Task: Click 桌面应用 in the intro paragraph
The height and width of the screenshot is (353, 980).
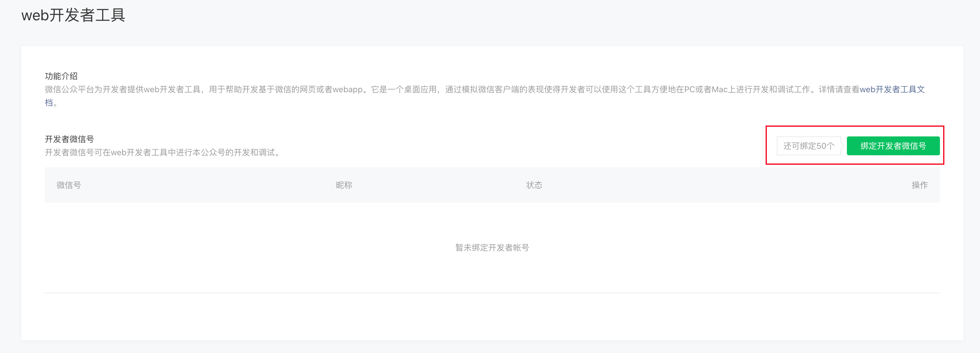Action: pyautogui.click(x=420, y=90)
